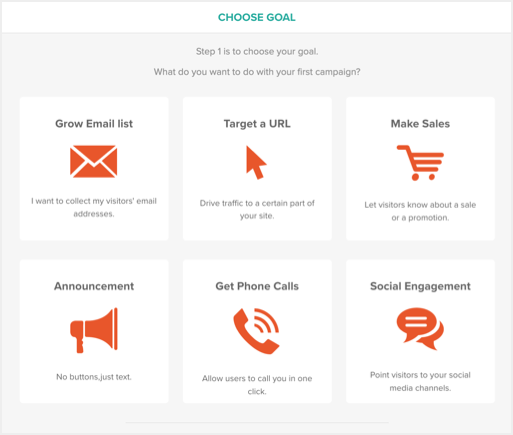
Task: Click the ringing phone icon
Action: point(256,331)
